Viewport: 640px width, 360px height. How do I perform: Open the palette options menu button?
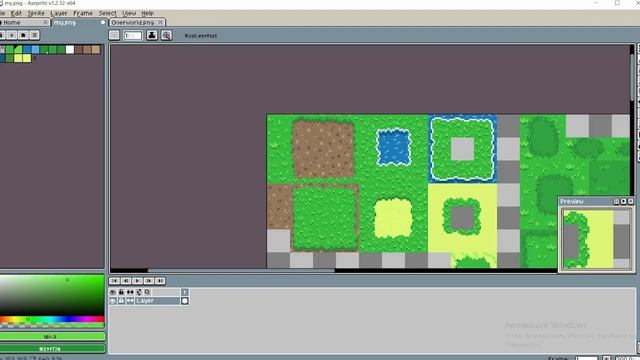(x=35, y=35)
